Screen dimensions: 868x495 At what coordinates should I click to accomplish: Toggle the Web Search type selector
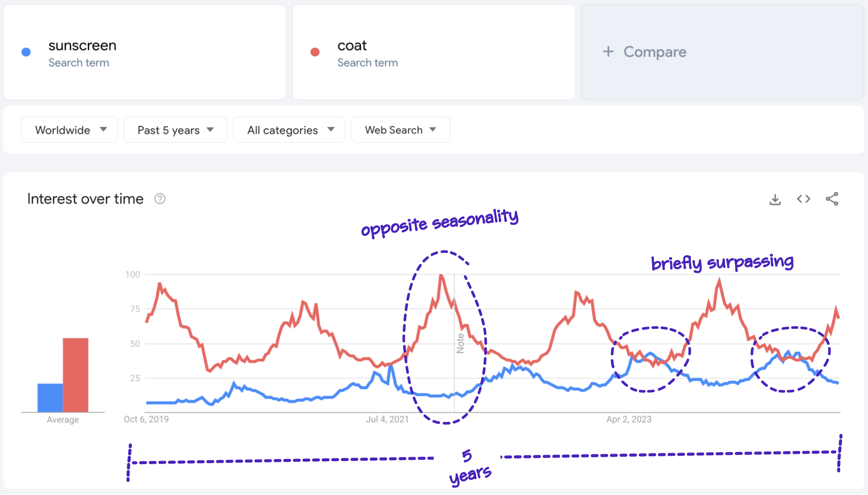[400, 130]
